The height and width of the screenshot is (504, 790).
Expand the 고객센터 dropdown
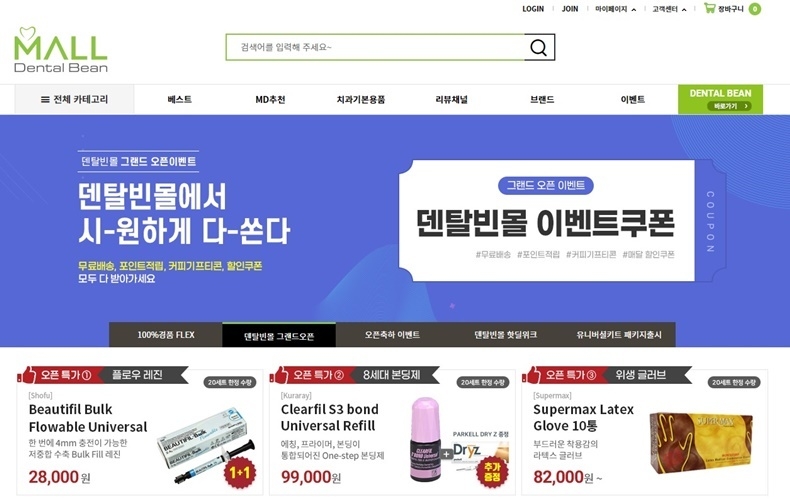(x=669, y=9)
